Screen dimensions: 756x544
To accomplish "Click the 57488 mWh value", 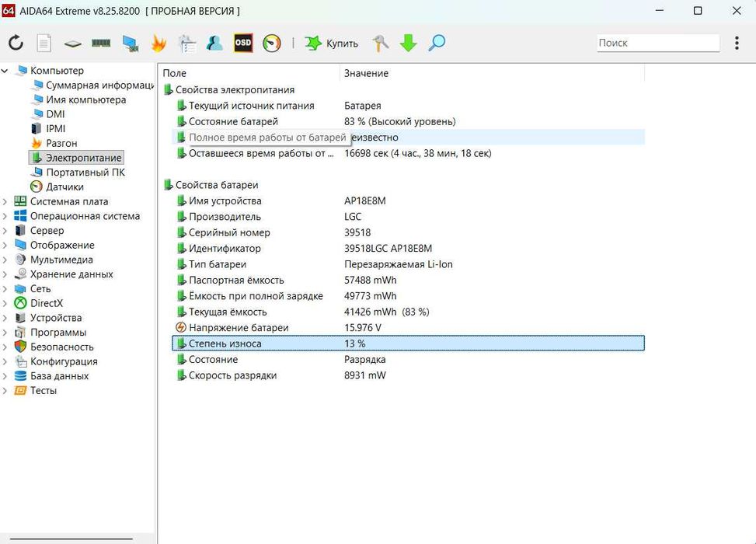I will (x=371, y=281).
